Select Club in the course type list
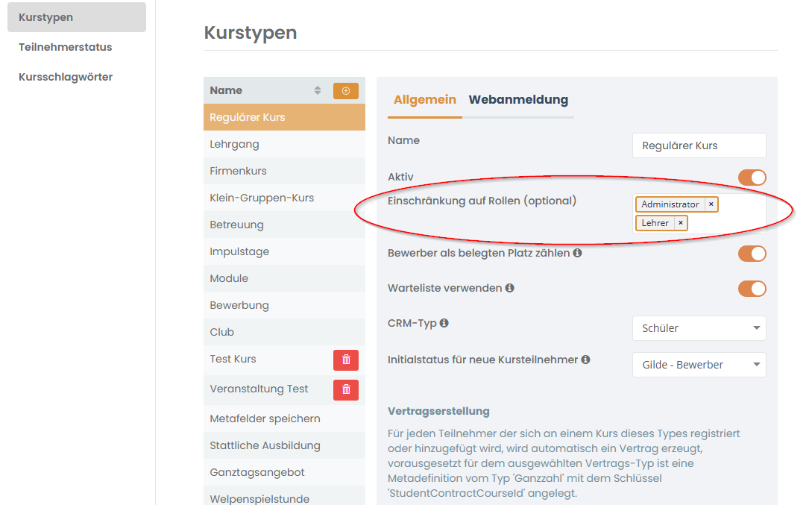 click(x=284, y=332)
